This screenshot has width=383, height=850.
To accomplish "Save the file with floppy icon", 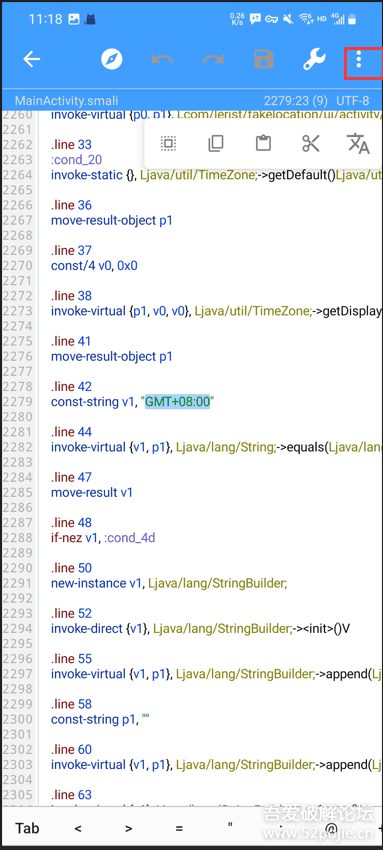I will [x=264, y=60].
